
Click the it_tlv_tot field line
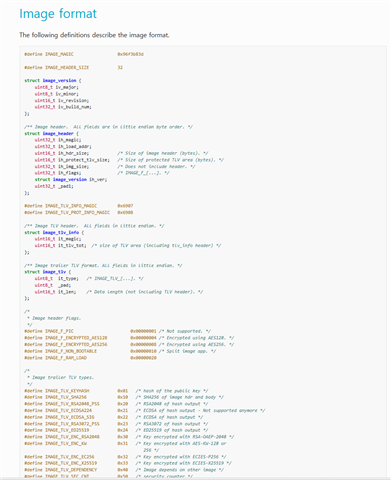coord(128,245)
